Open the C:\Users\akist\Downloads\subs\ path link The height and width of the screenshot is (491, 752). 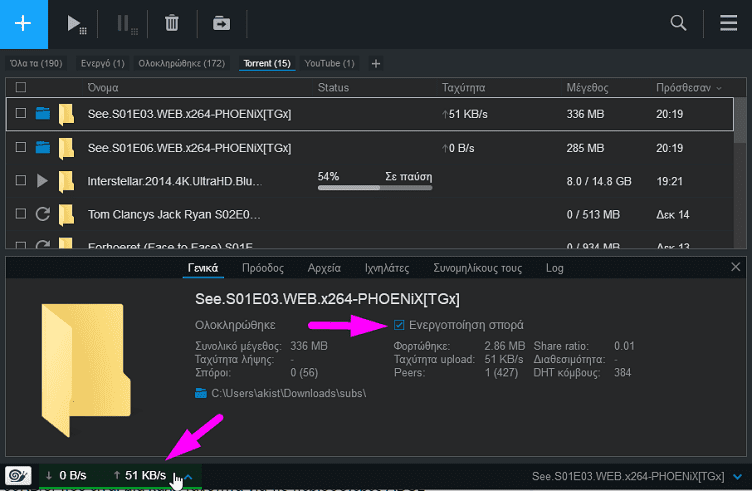289,393
